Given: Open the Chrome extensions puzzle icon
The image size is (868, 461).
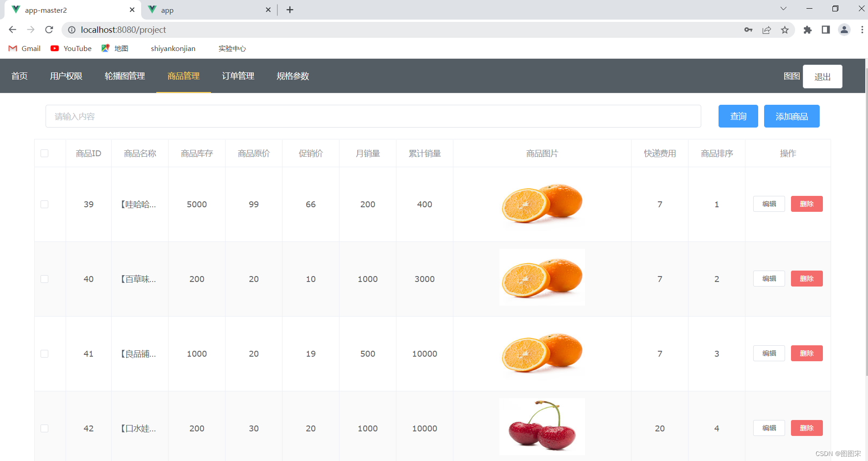Looking at the screenshot, I should (x=807, y=30).
